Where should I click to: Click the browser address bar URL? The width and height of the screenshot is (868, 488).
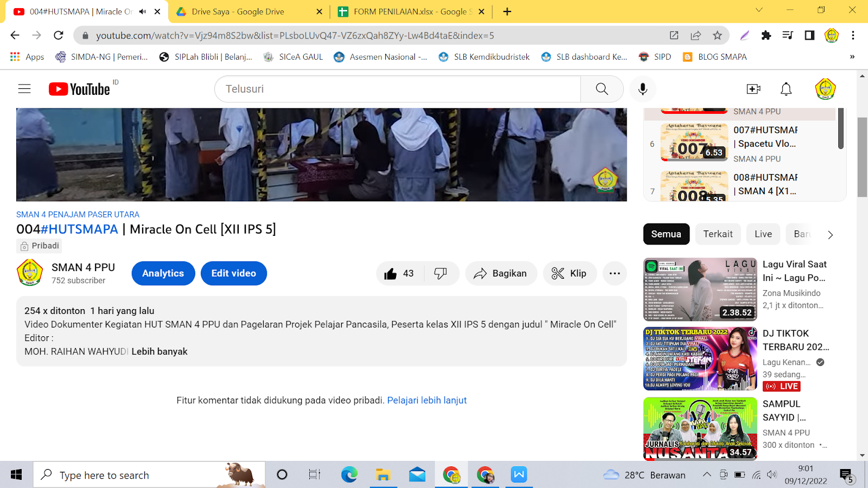pyautogui.click(x=295, y=35)
